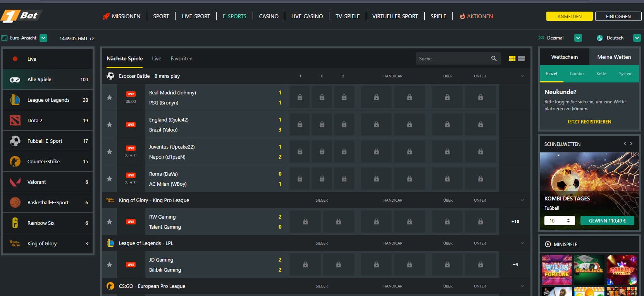Go to next Schnellwetten slide
Screen dimensions: 644x296
point(631,144)
